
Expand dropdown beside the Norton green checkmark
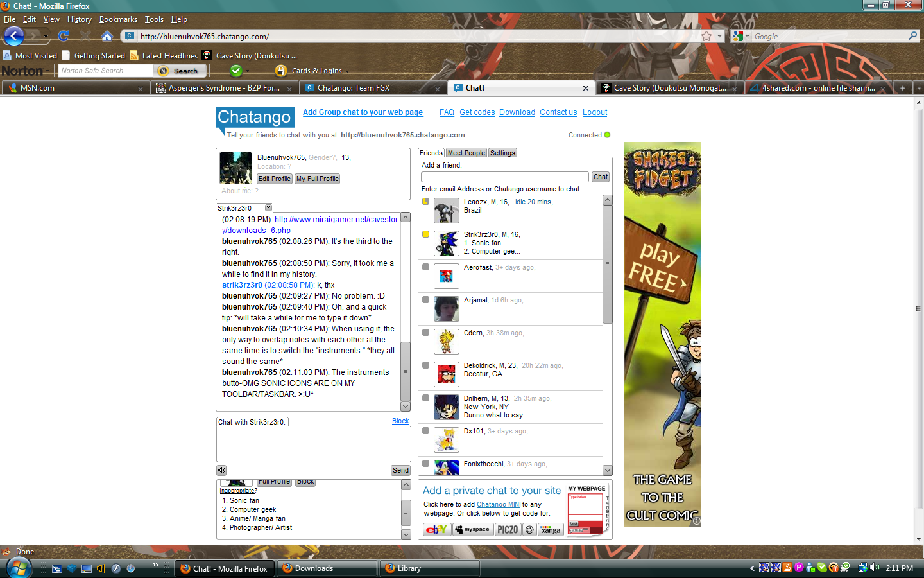[x=248, y=71]
